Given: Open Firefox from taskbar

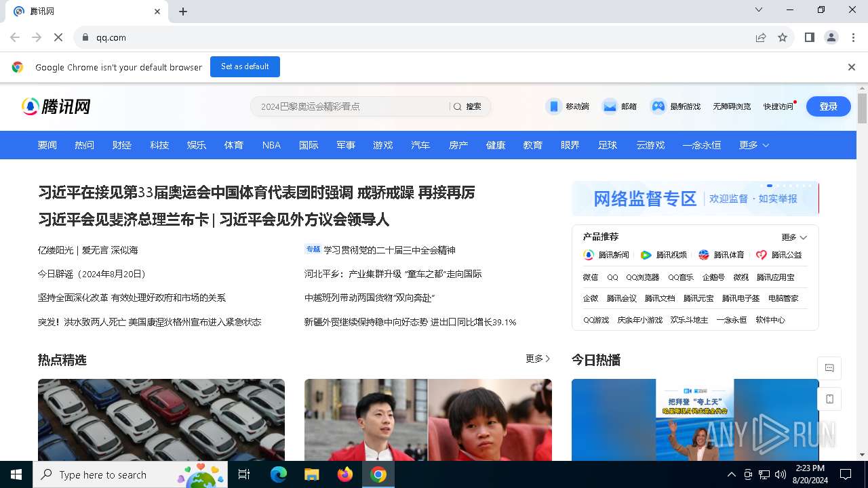Looking at the screenshot, I should [x=345, y=474].
